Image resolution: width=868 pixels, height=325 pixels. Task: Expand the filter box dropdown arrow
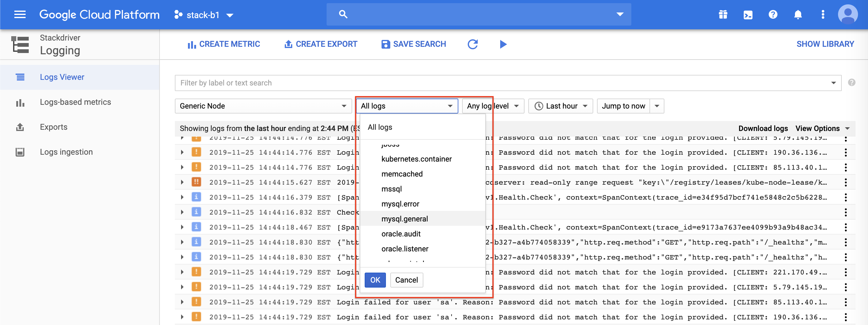tap(833, 83)
